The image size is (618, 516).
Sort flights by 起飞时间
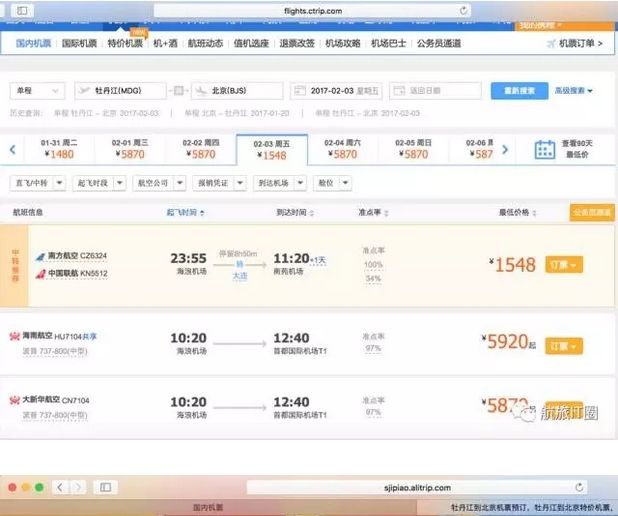(185, 213)
